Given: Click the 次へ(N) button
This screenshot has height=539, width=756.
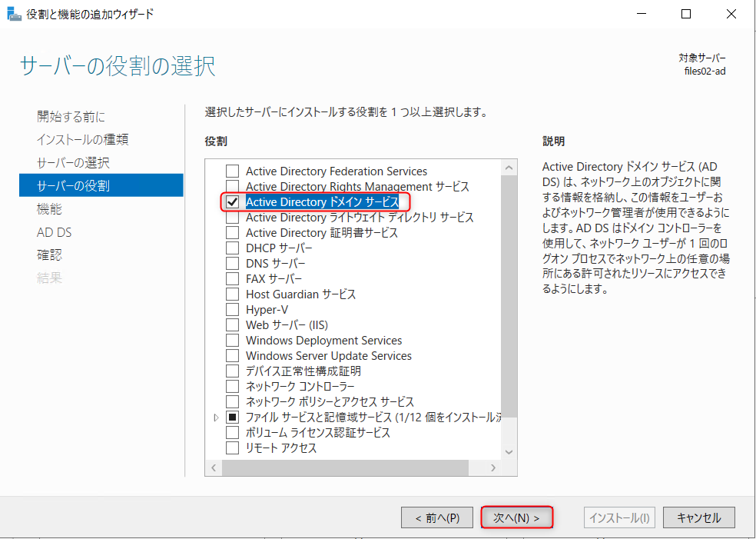Looking at the screenshot, I should click(517, 517).
